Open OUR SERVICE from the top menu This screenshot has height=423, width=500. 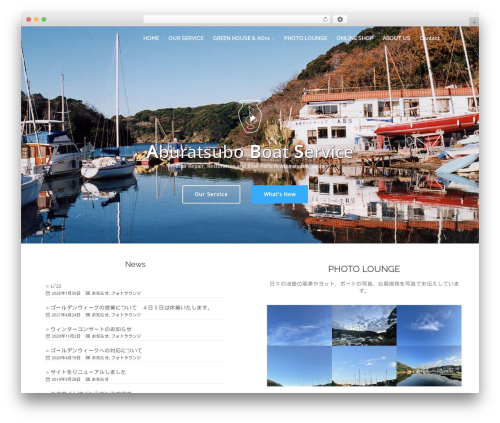tap(186, 38)
